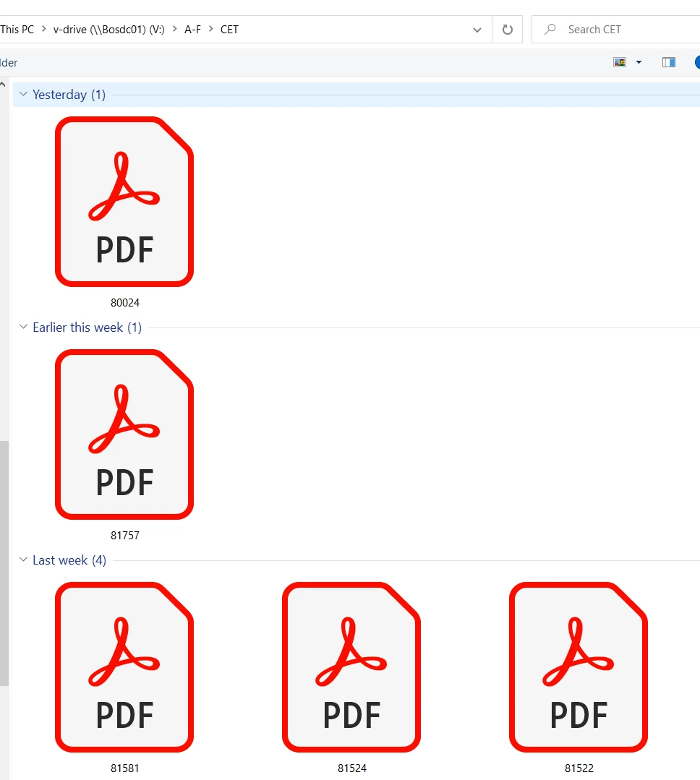700x780 pixels.
Task: Click the search magnifier icon
Action: 550,30
